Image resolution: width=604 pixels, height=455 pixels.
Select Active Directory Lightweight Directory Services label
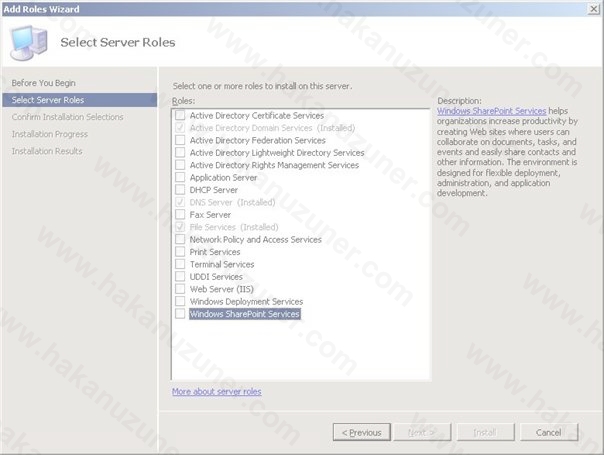(x=277, y=153)
